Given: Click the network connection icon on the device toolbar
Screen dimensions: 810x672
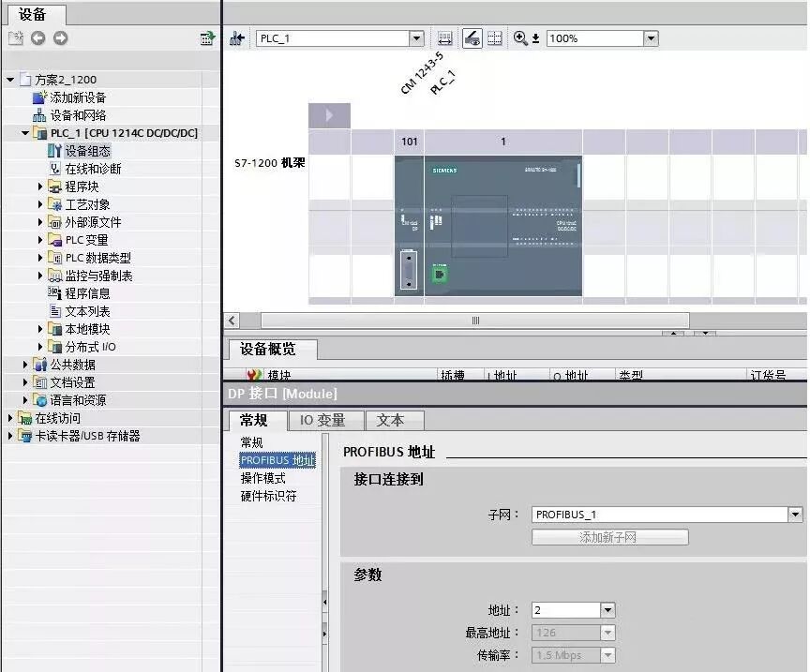Looking at the screenshot, I should pyautogui.click(x=237, y=37).
